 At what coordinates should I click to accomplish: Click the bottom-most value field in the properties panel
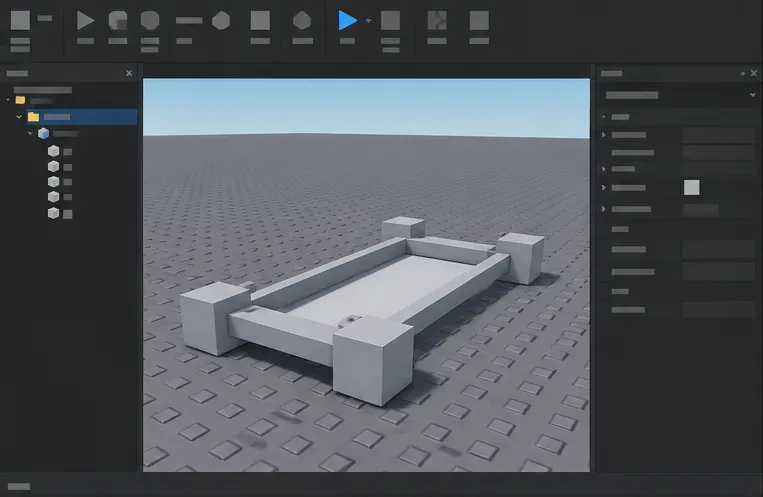pyautogui.click(x=718, y=310)
